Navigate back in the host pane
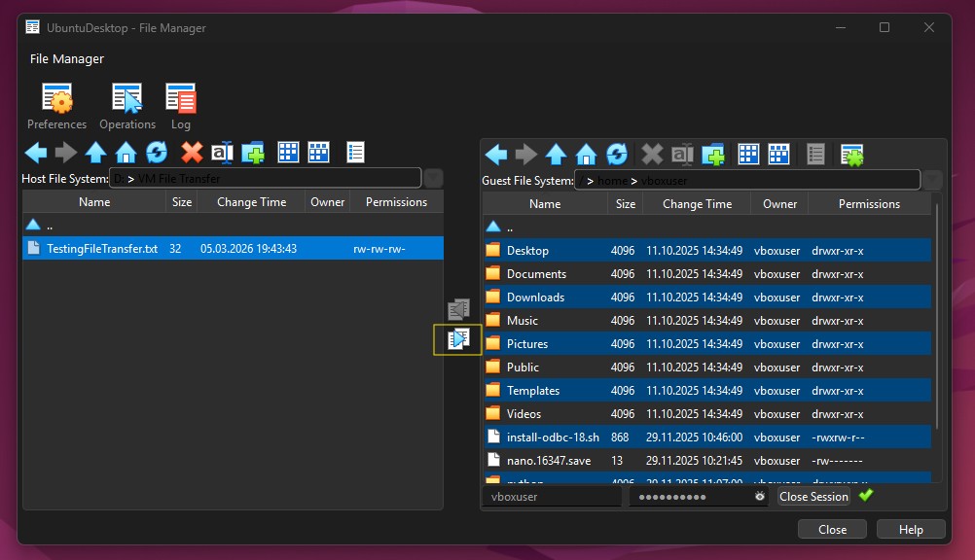This screenshot has height=560, width=975. (35, 152)
